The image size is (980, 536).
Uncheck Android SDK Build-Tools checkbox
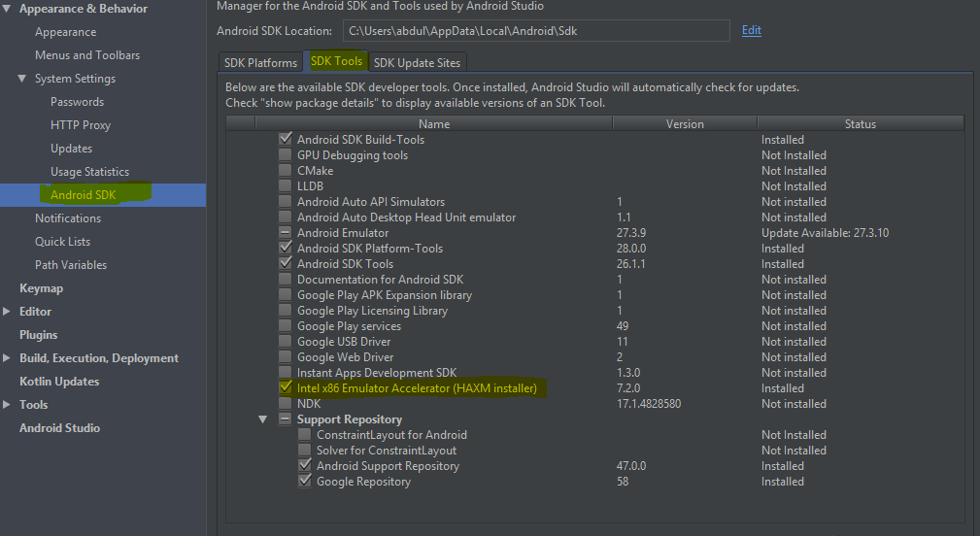tap(285, 139)
